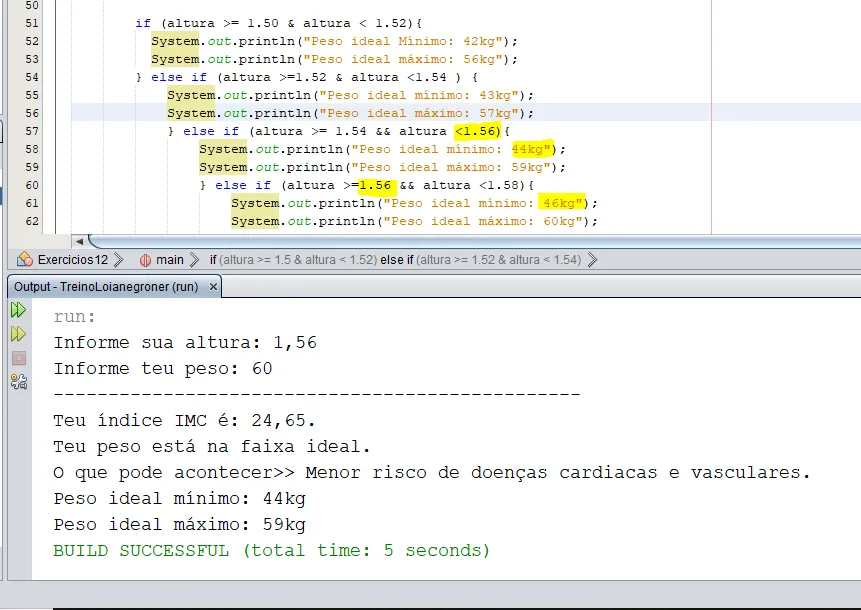
Task: Place cursor on "Peso ideal Mínimo: 42kg" code line
Action: 334,41
